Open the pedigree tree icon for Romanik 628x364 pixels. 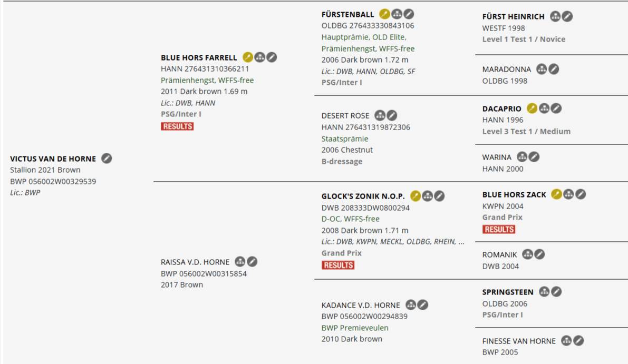click(x=528, y=254)
